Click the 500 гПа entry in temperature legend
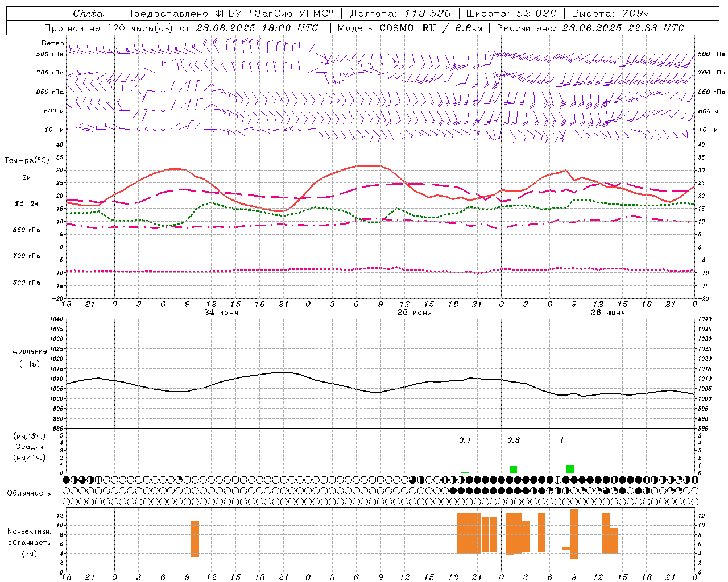 click(26, 282)
